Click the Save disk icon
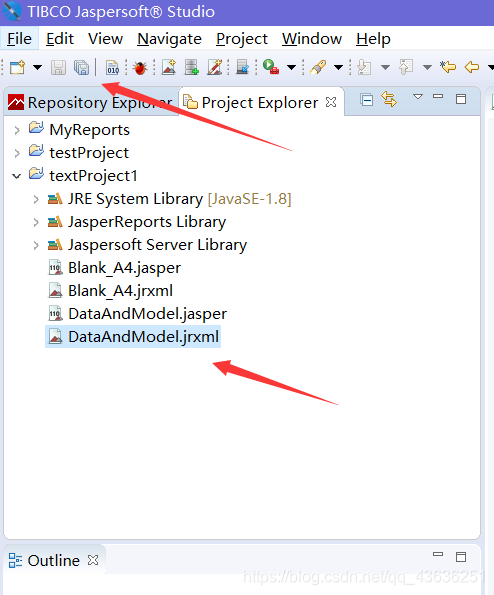The height and width of the screenshot is (595, 494). tap(58, 68)
